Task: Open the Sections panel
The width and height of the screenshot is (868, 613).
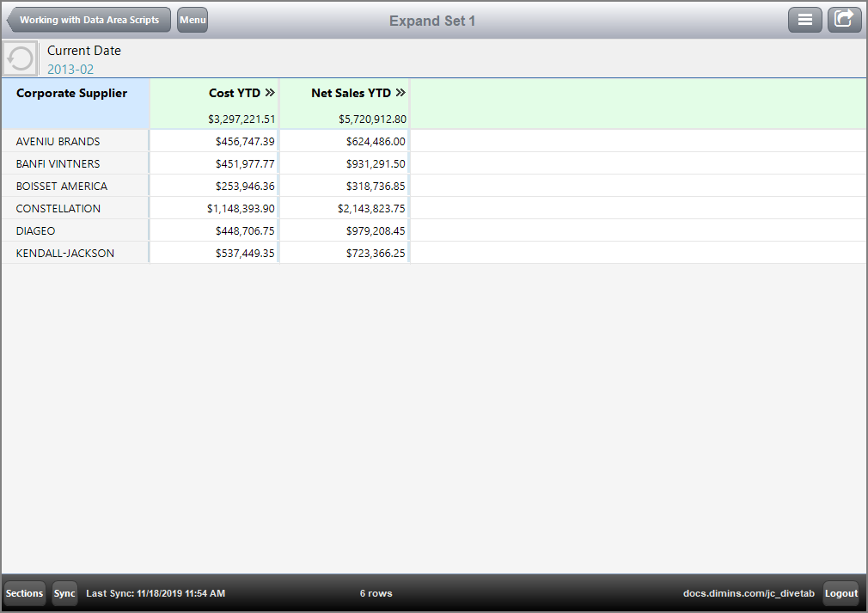Action: pyautogui.click(x=24, y=593)
